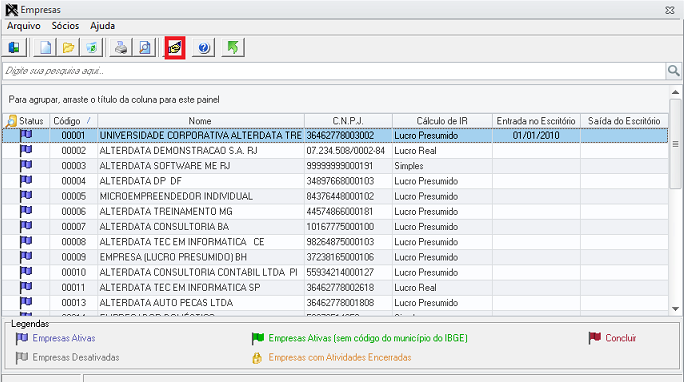The image size is (684, 382).
Task: Close the Empresas window
Action: pos(670,10)
